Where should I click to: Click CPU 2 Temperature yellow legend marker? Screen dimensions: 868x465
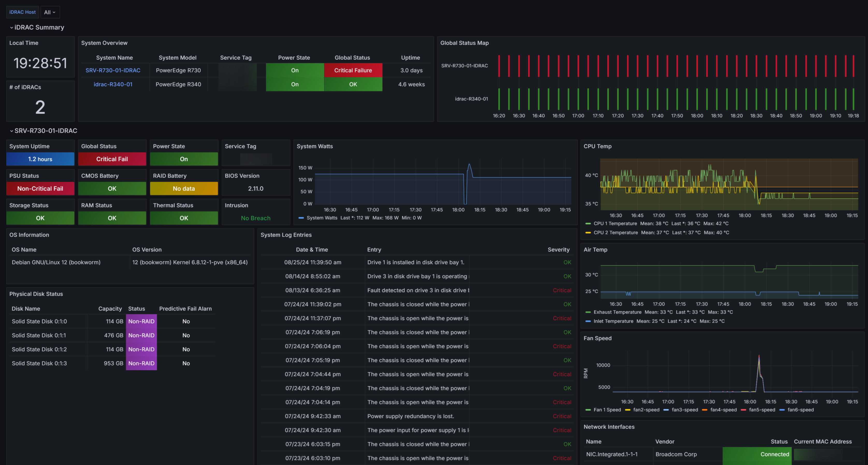(x=588, y=233)
